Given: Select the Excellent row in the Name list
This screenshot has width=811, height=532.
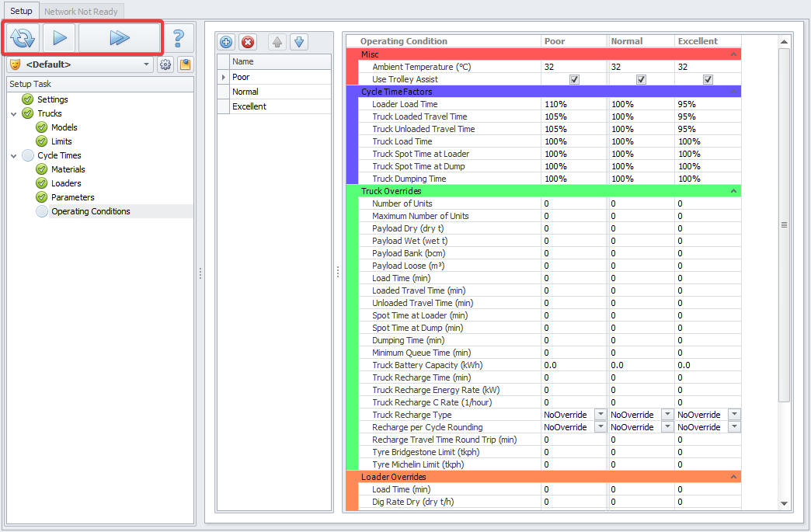Looking at the screenshot, I should pyautogui.click(x=249, y=106).
